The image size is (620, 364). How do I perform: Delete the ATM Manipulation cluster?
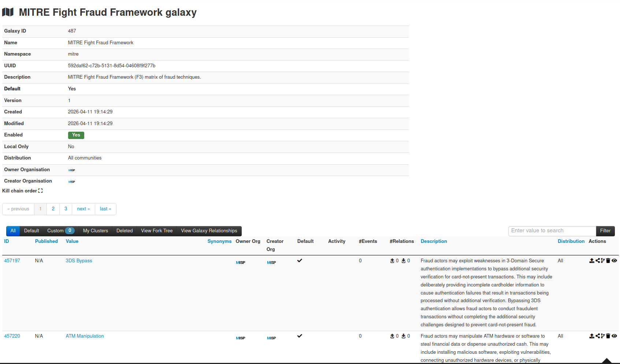pos(608,336)
